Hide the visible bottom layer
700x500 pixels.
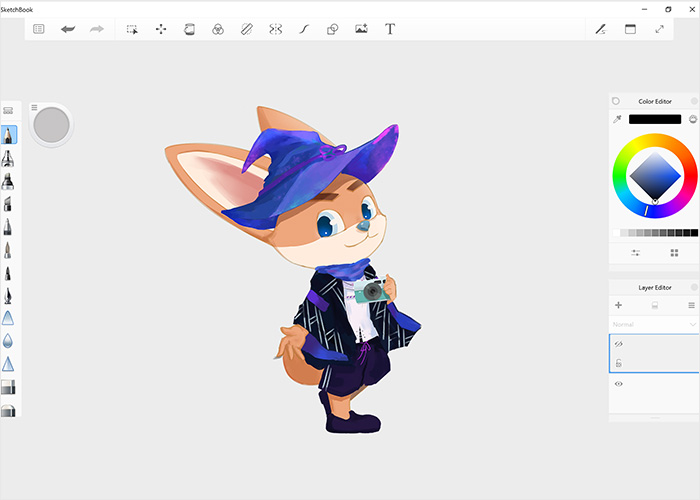pos(619,384)
